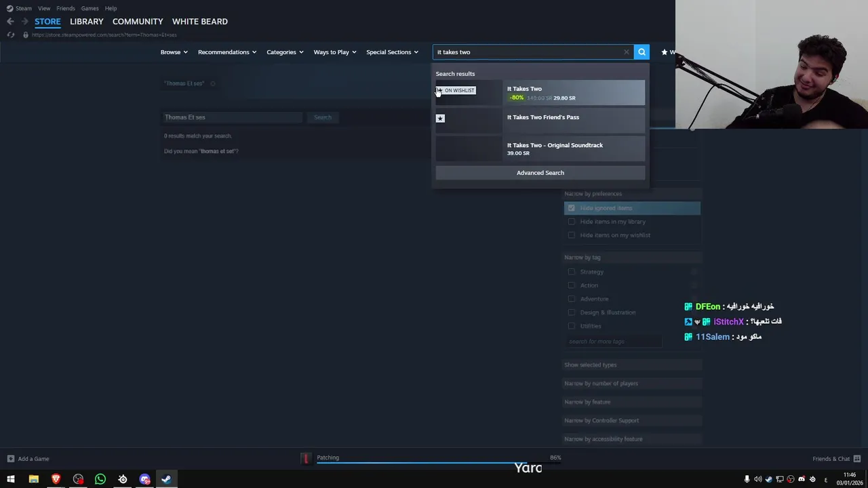Open the Recommendations dropdown
The height and width of the screenshot is (488, 868).
click(x=227, y=52)
